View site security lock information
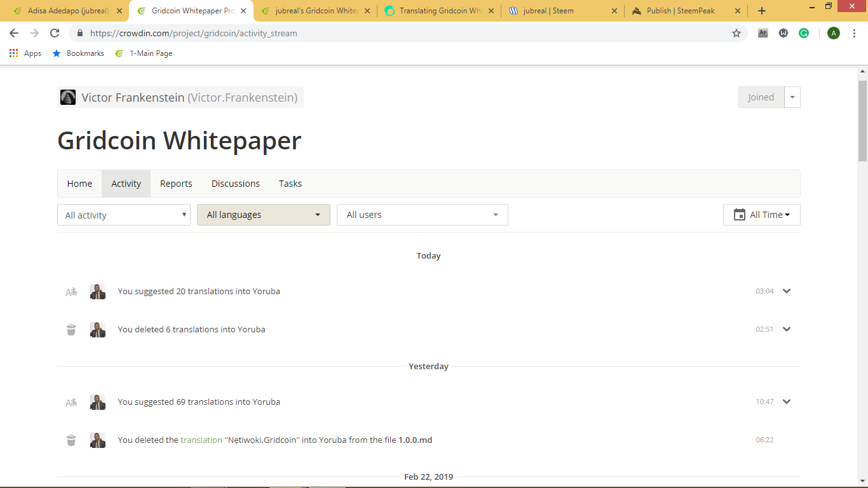 79,33
